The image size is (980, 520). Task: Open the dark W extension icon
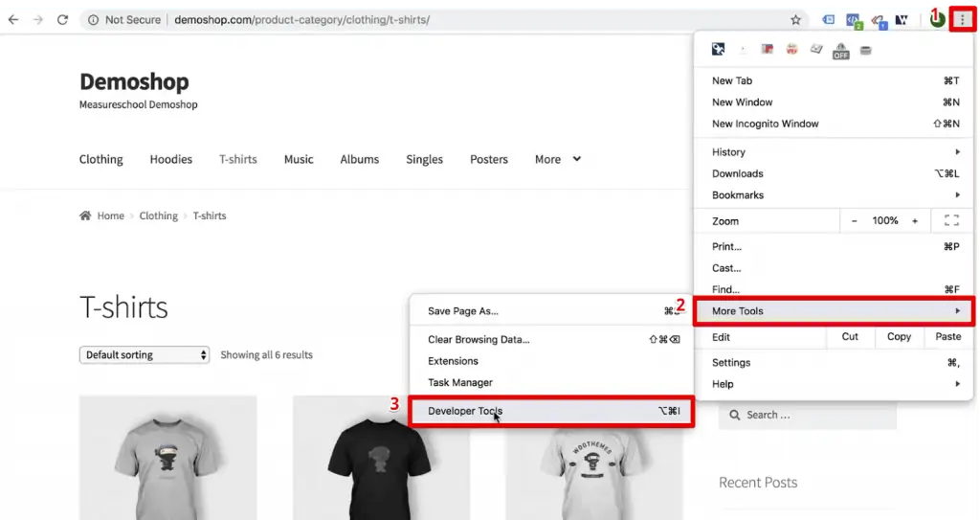coord(902,20)
